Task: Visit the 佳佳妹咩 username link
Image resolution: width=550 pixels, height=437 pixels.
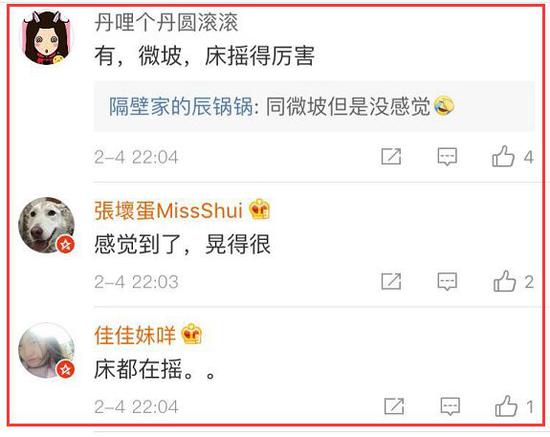Action: tap(135, 335)
